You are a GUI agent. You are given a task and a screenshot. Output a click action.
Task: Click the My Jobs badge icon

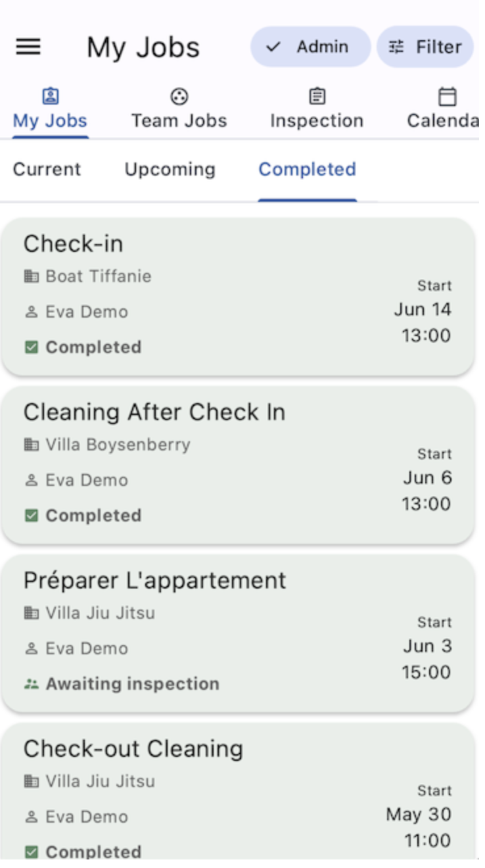point(51,97)
